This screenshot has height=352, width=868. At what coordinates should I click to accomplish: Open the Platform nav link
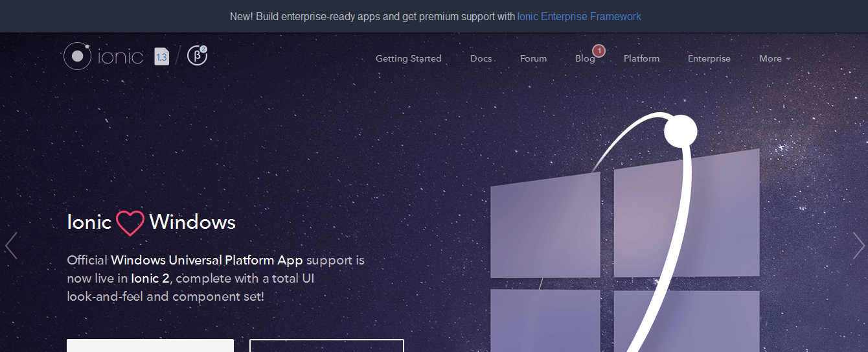tap(642, 58)
